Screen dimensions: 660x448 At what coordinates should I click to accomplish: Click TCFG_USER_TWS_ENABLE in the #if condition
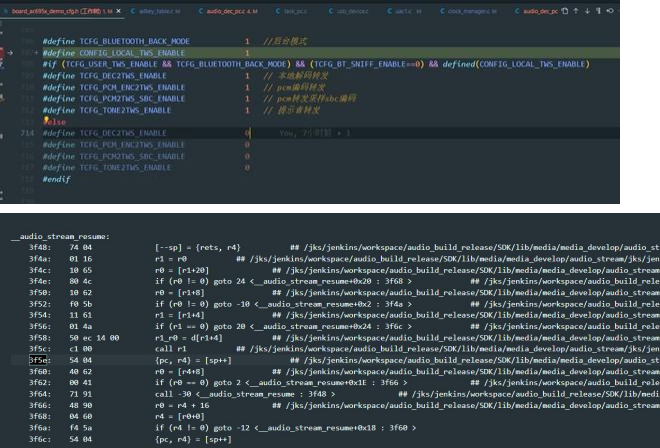coord(112,64)
